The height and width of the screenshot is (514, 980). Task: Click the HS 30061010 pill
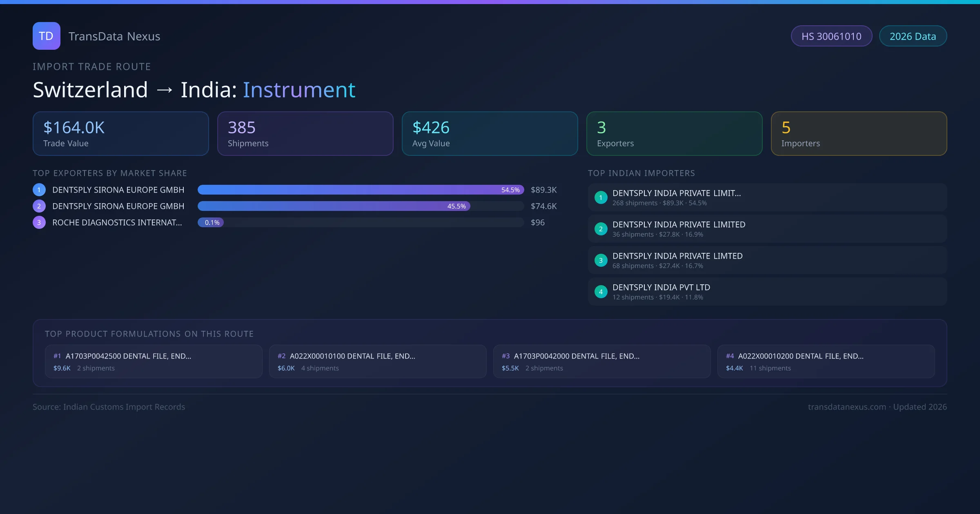(x=831, y=36)
